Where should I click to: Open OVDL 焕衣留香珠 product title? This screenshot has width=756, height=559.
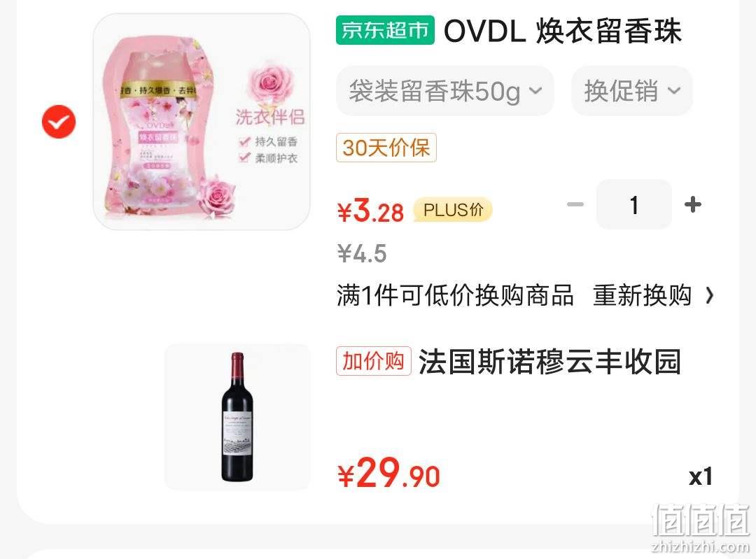[562, 31]
